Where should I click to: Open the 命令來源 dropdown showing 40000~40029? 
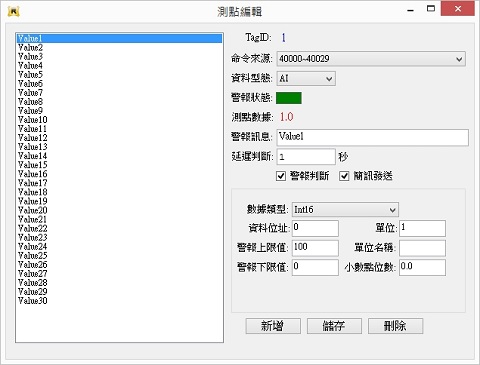[371, 59]
